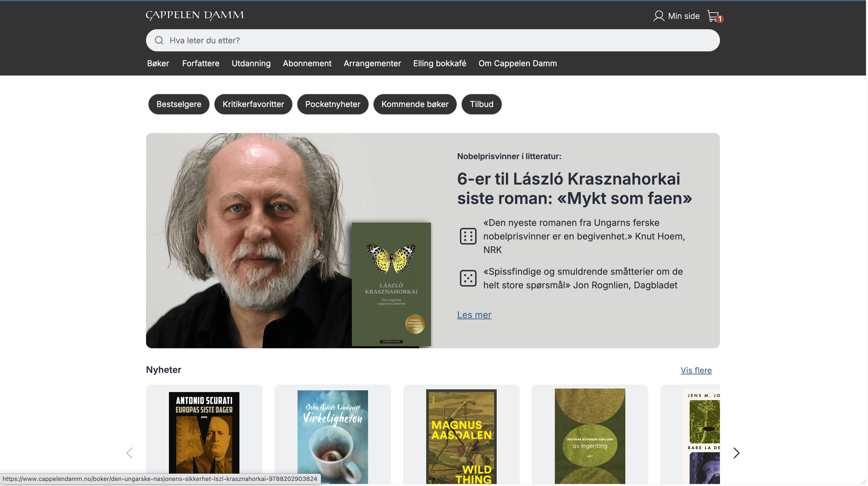The height and width of the screenshot is (486, 868).
Task: Select the Bestselgere filter pill
Action: pos(179,104)
